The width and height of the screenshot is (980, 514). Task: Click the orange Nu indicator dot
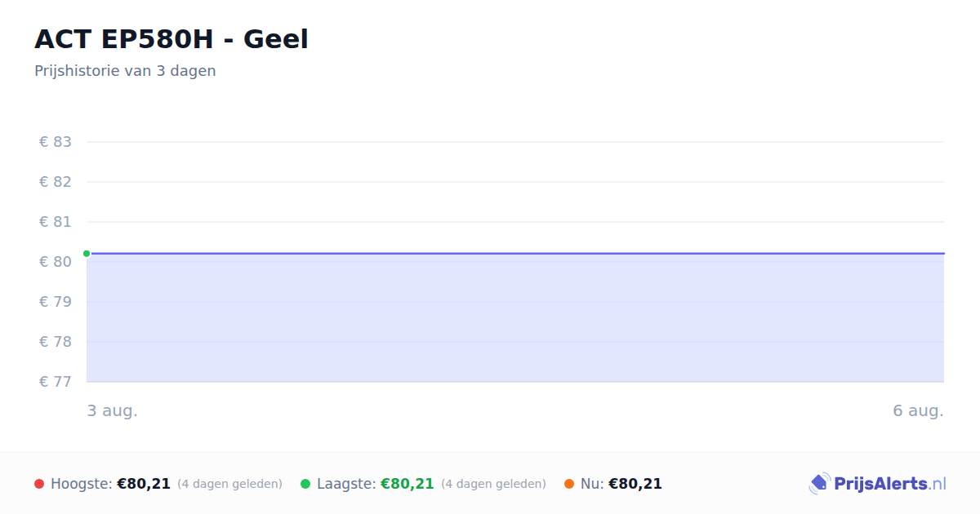click(569, 484)
